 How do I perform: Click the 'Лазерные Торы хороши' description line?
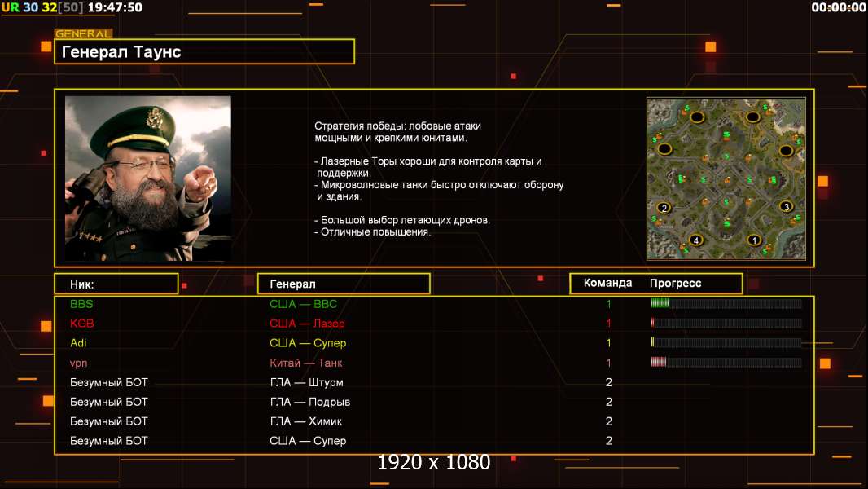tap(428, 161)
